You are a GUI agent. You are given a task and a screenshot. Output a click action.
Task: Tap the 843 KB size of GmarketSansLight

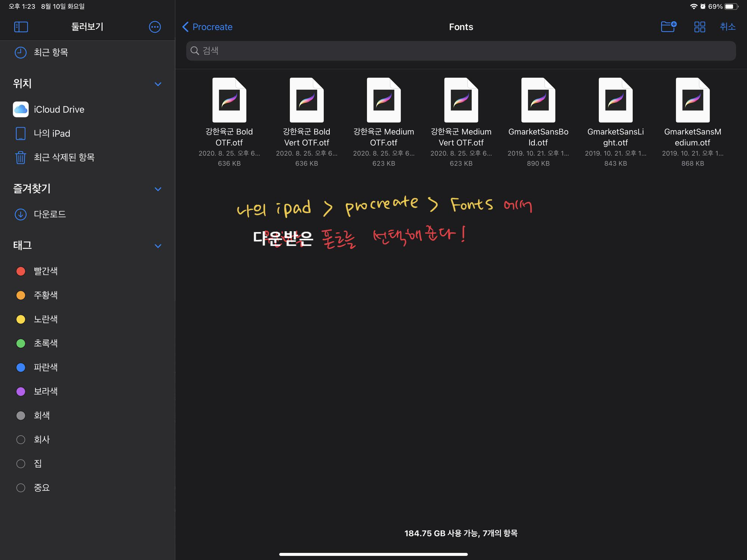pos(616,163)
